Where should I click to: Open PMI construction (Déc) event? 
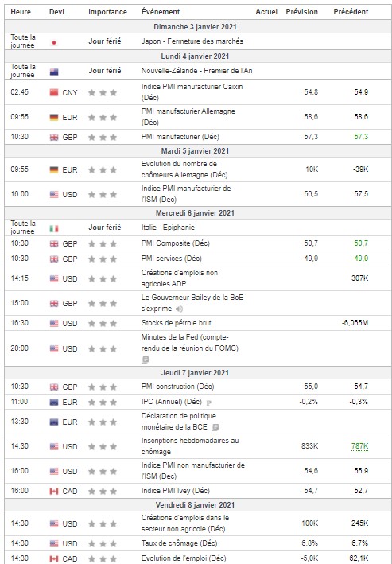coord(177,387)
